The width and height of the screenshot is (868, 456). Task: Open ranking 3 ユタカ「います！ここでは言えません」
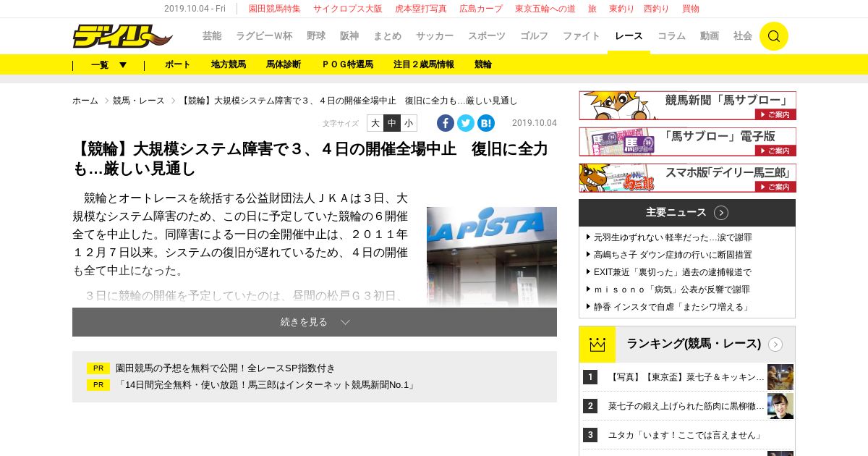686,435
